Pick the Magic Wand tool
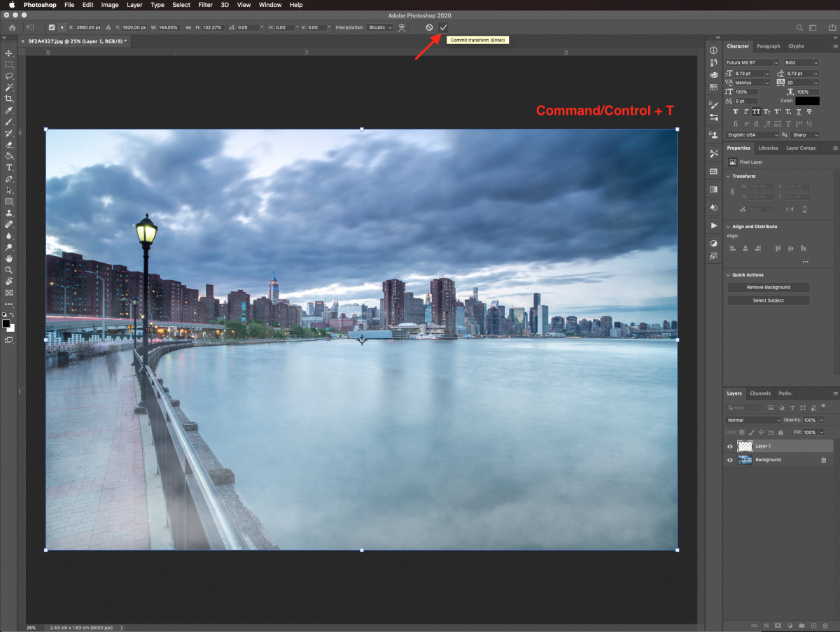The image size is (840, 632). pyautogui.click(x=9, y=87)
